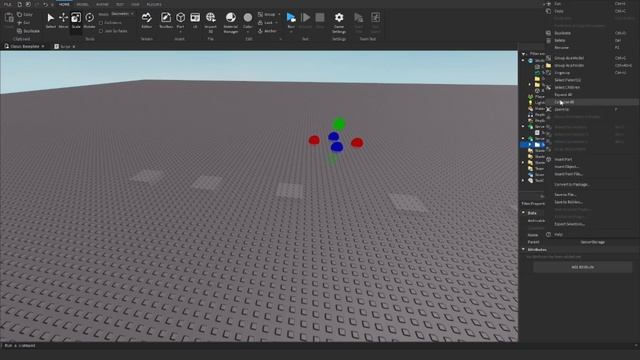640x360 pixels.
Task: Switch to the PLUGINS ribbon tab
Action: click(154, 4)
